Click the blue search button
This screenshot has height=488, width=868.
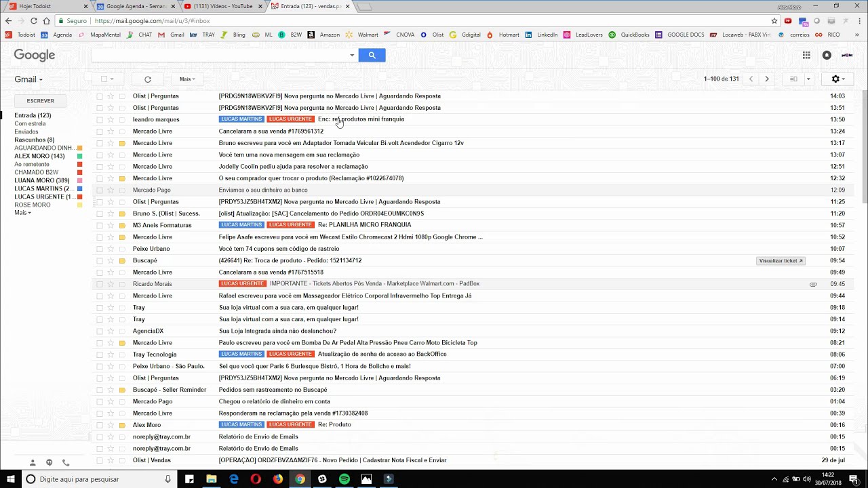[372, 55]
